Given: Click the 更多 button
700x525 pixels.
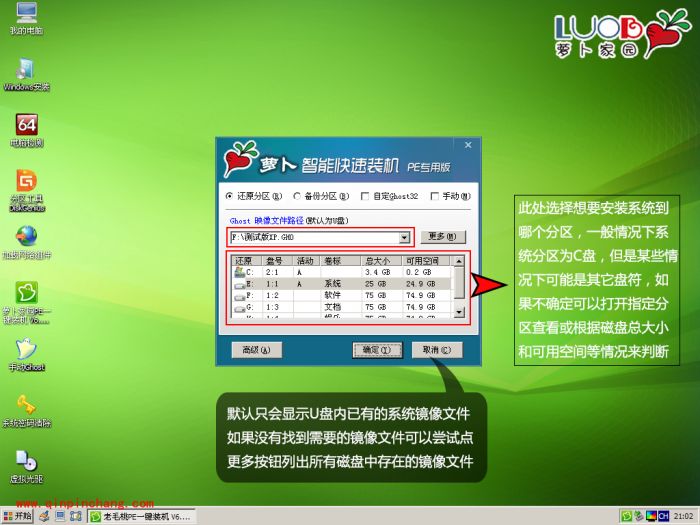Looking at the screenshot, I should (x=442, y=236).
